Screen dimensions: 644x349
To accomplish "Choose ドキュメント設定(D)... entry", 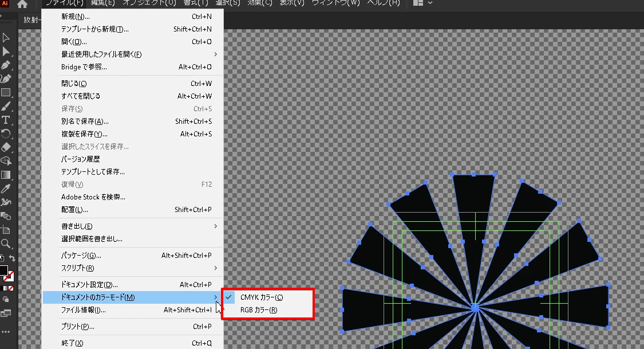I will pos(133,284).
